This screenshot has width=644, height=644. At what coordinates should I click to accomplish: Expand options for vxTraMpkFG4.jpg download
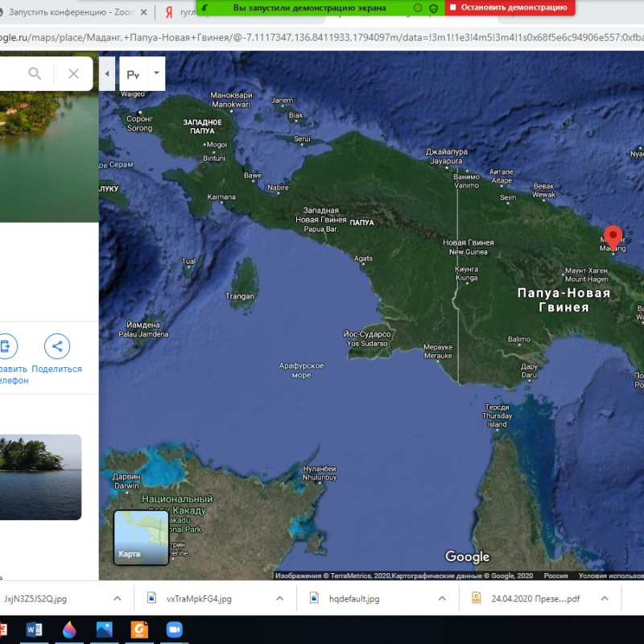[279, 599]
